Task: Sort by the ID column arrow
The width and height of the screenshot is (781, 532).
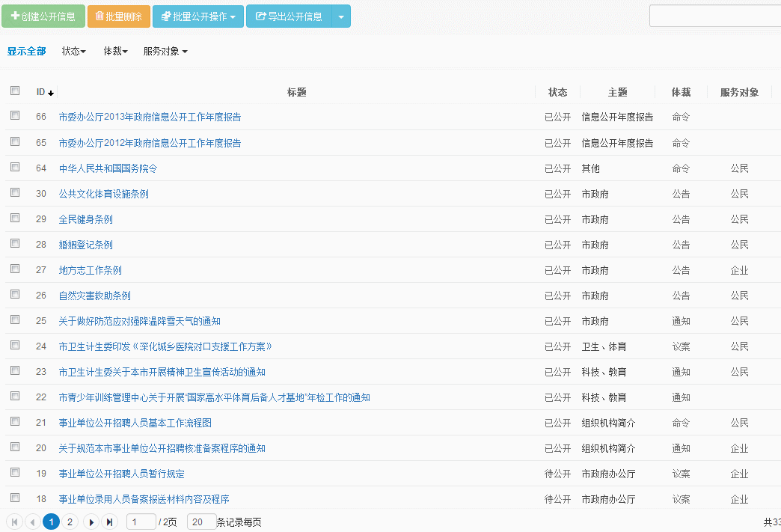Action: [x=51, y=93]
